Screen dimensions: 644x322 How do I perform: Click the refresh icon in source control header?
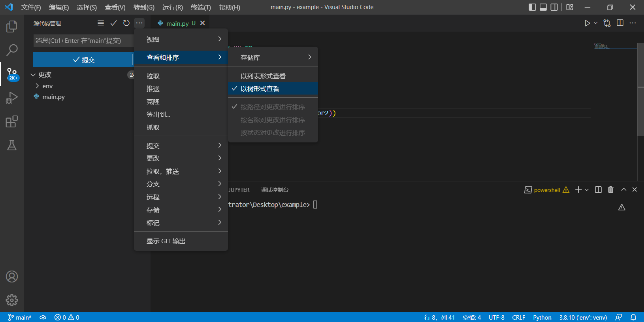point(126,23)
